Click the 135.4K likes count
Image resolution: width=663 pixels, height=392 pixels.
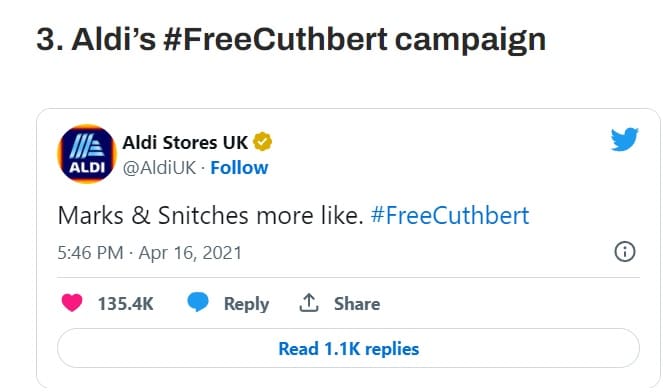pos(125,304)
